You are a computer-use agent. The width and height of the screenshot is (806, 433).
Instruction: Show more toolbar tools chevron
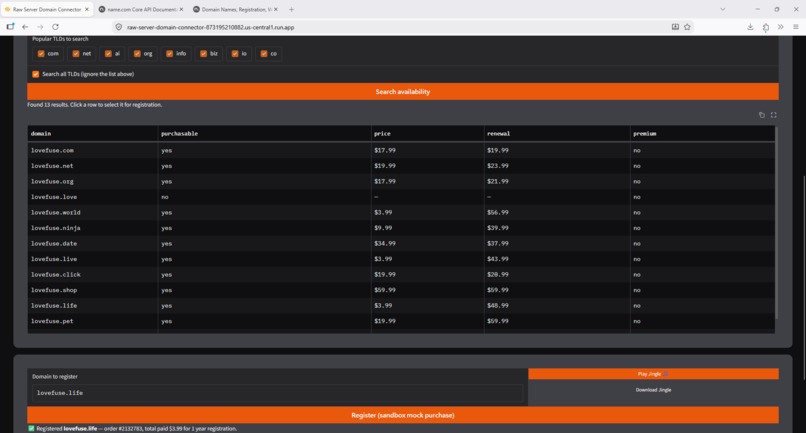[x=780, y=27]
